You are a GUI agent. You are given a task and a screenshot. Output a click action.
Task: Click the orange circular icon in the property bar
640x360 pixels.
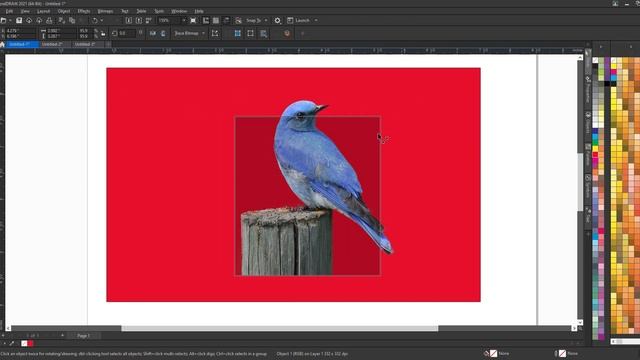[x=287, y=33]
